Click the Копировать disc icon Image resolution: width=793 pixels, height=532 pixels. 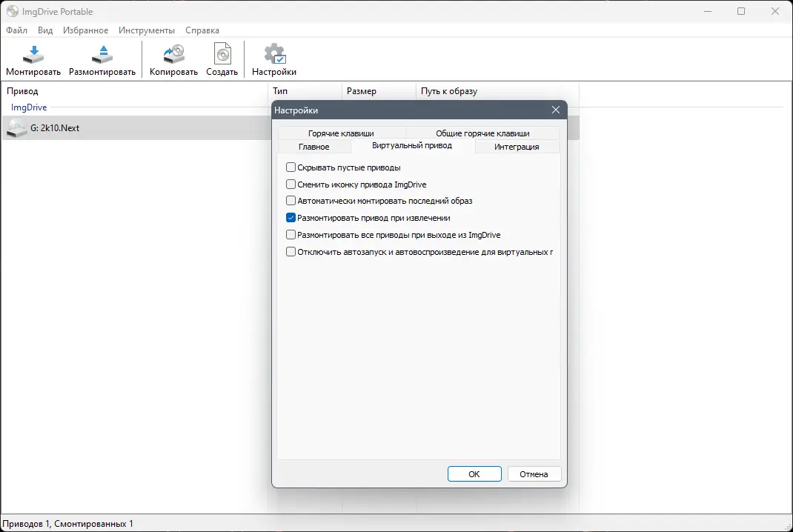click(x=173, y=54)
